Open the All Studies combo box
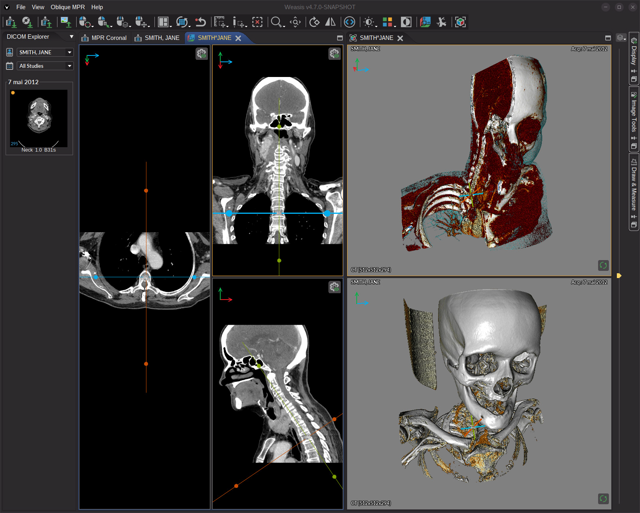Viewport: 640px width, 513px height. (45, 66)
